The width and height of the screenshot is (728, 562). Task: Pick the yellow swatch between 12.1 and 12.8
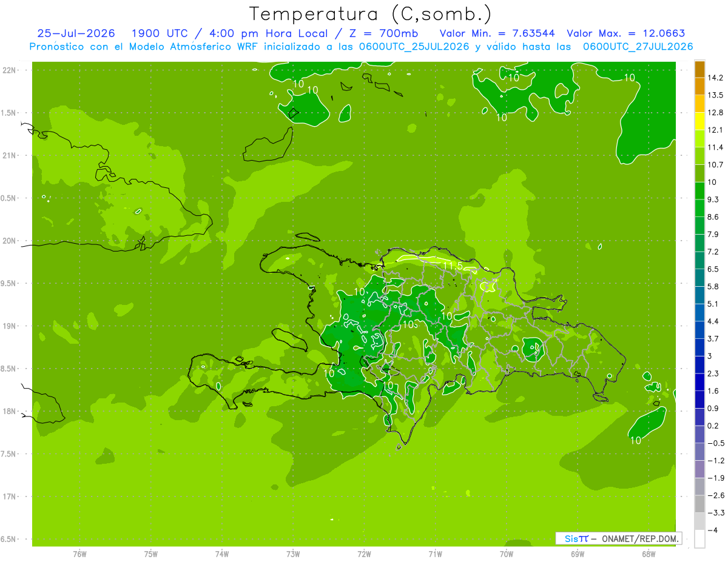699,121
